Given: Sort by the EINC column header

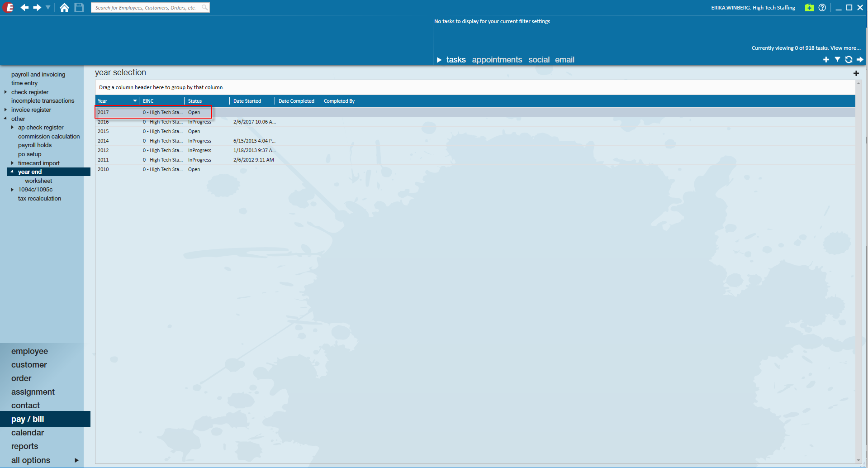Looking at the screenshot, I should [162, 101].
